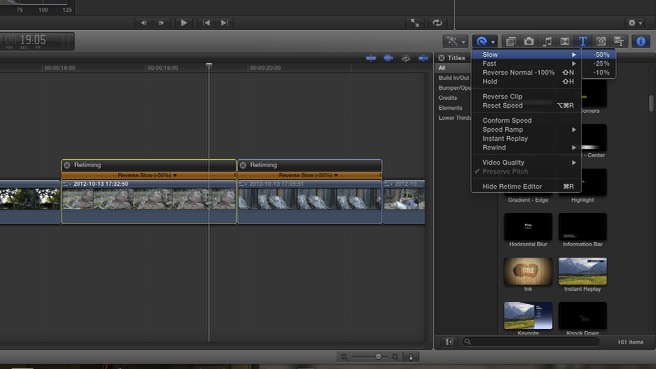
Task: Open the Music and Sound browser
Action: [547, 41]
